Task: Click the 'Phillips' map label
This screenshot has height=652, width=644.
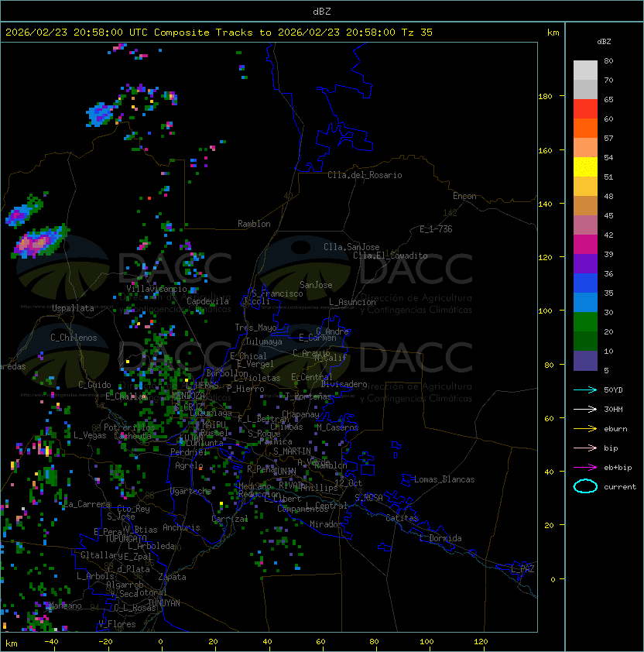Action: click(x=319, y=488)
